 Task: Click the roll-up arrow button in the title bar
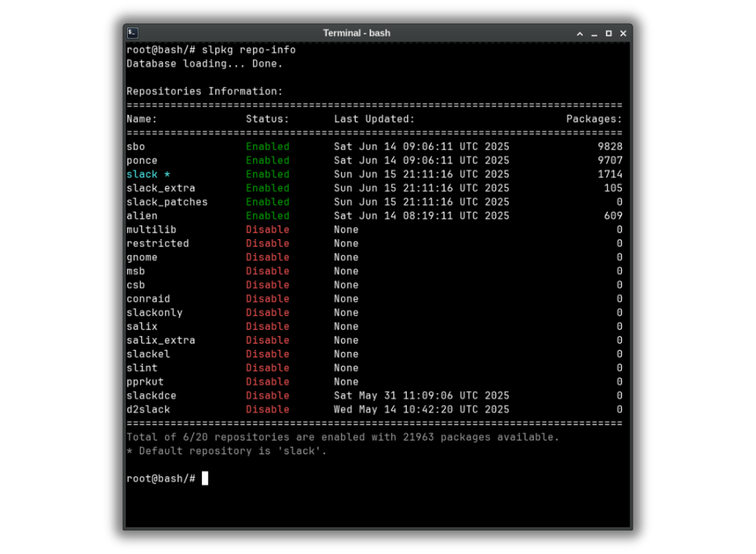click(x=579, y=34)
